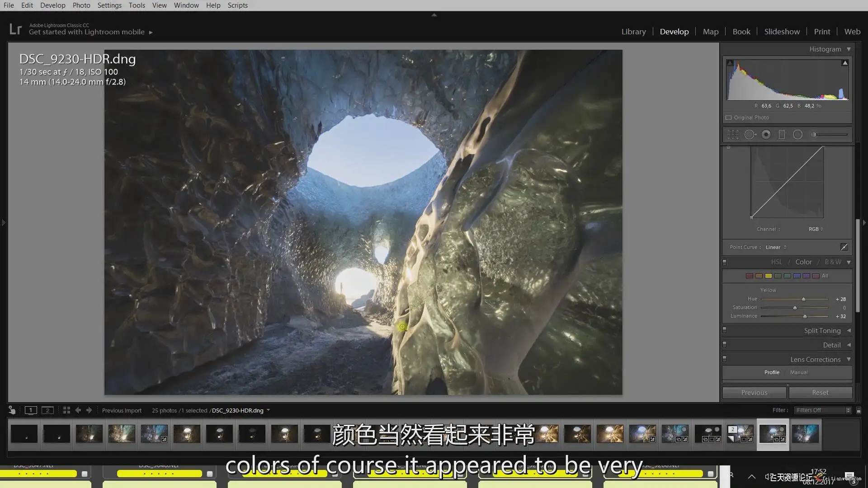Screen dimensions: 868x488
Task: Select the Spot Removal tool
Action: click(750, 135)
